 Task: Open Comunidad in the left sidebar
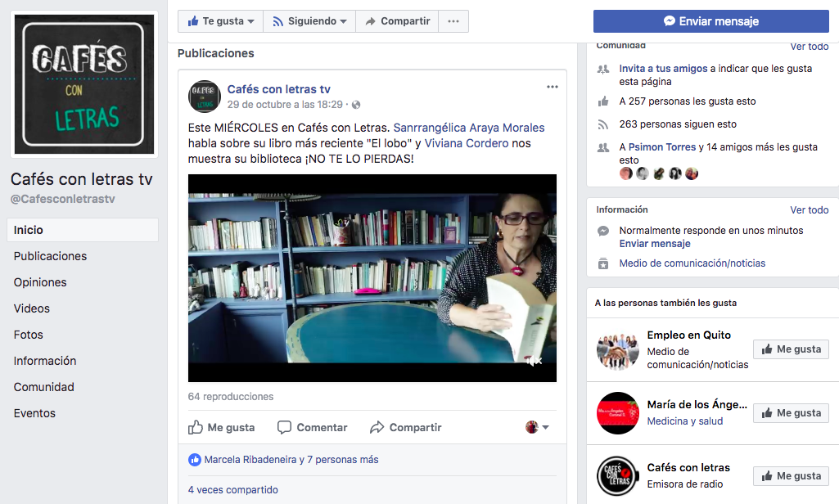44,387
